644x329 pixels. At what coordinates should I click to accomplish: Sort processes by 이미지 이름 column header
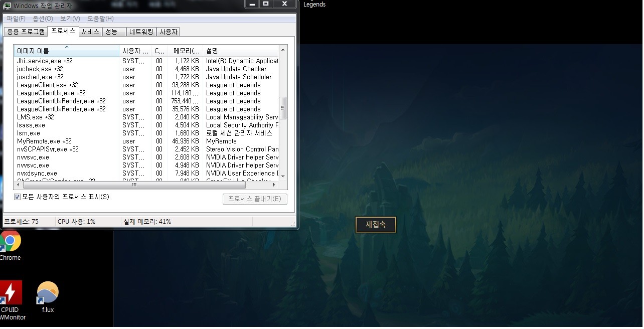click(66, 51)
